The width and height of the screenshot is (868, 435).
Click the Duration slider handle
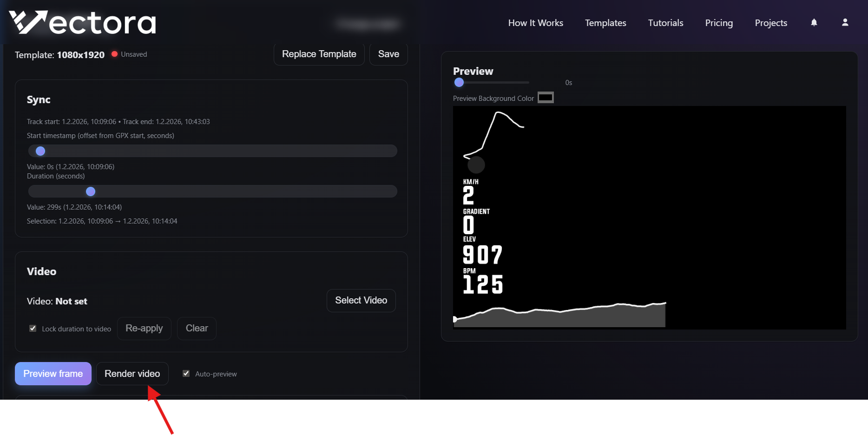[x=91, y=191]
